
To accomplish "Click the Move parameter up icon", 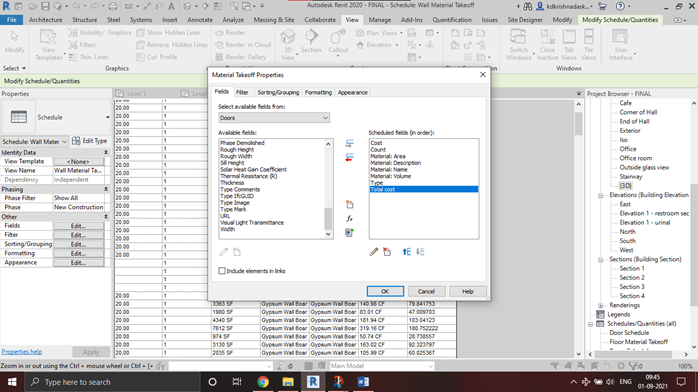I will click(x=406, y=252).
